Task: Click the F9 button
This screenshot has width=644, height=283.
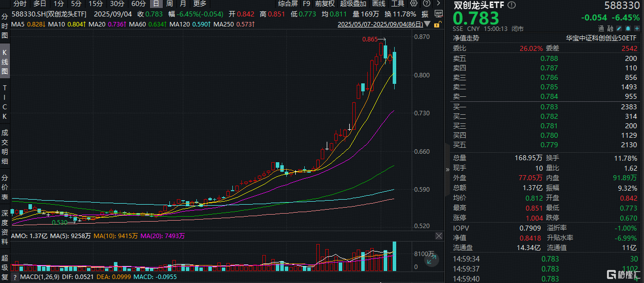Action: (306, 3)
